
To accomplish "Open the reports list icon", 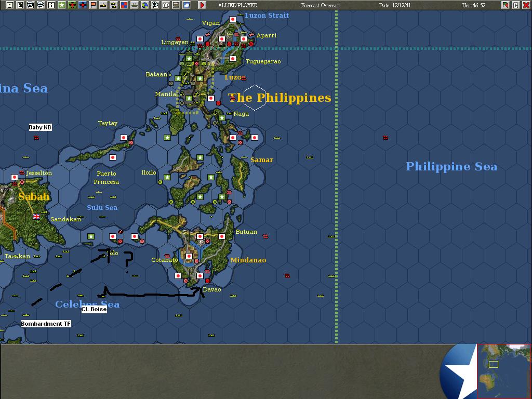I will click(x=20, y=5).
